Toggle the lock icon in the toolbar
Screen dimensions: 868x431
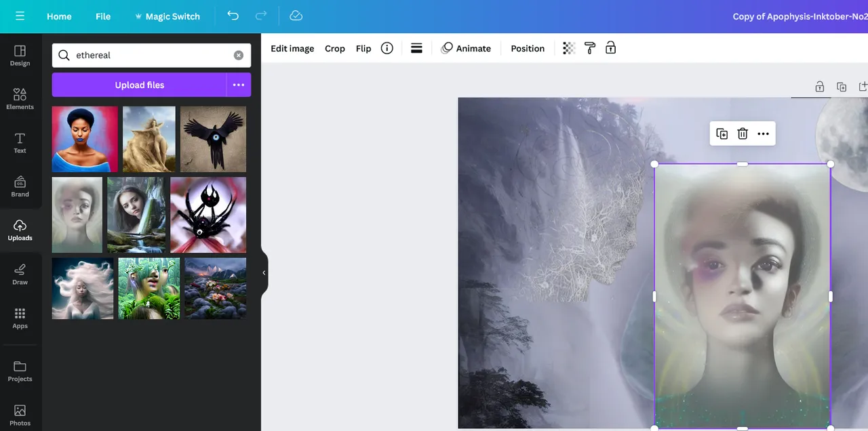point(610,48)
